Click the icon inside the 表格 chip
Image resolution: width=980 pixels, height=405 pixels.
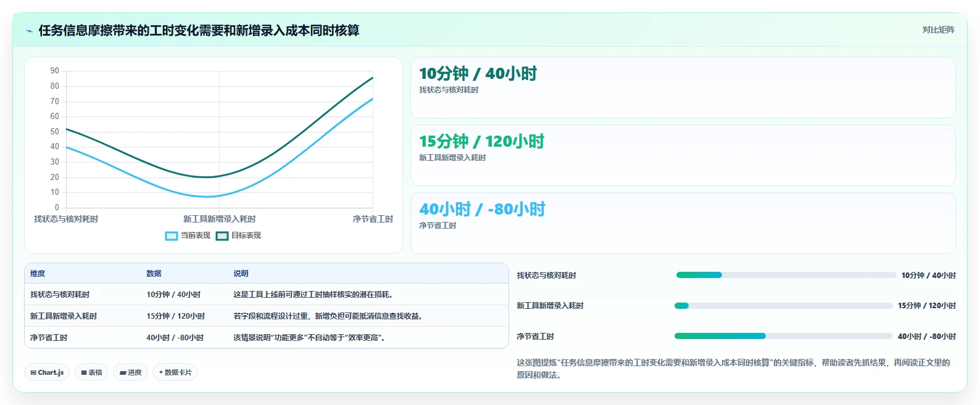coord(84,372)
